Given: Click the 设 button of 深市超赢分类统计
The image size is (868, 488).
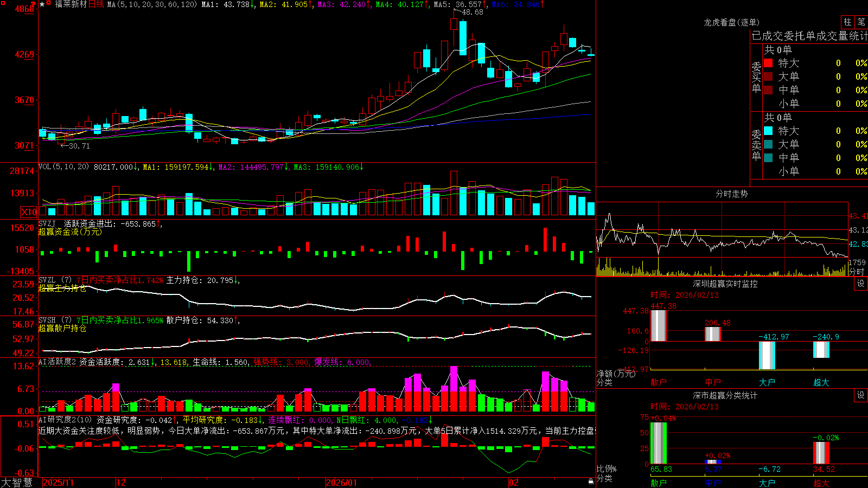Looking at the screenshot, I should click(x=861, y=395).
